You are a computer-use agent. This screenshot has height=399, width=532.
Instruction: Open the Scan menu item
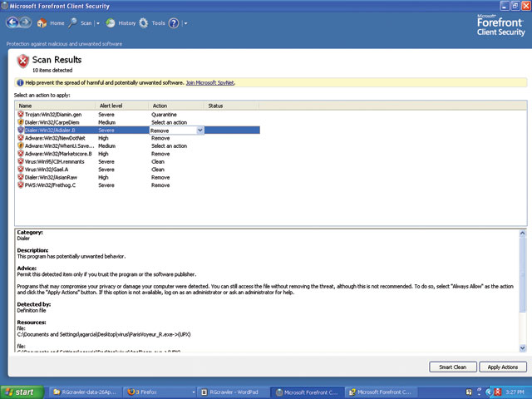pyautogui.click(x=86, y=23)
